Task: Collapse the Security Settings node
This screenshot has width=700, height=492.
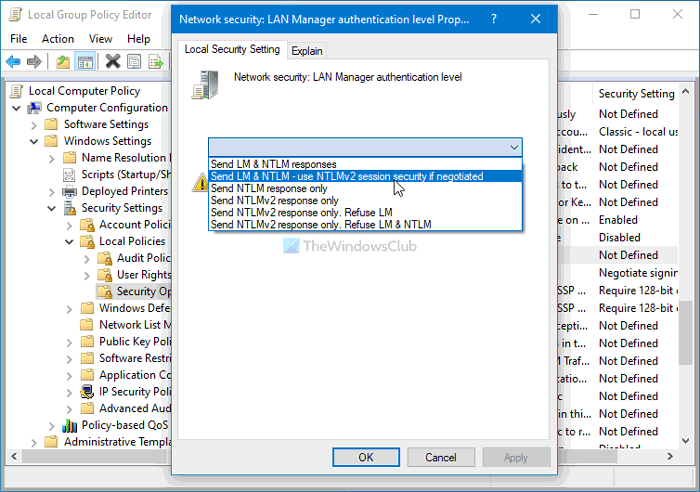Action: click(52, 208)
